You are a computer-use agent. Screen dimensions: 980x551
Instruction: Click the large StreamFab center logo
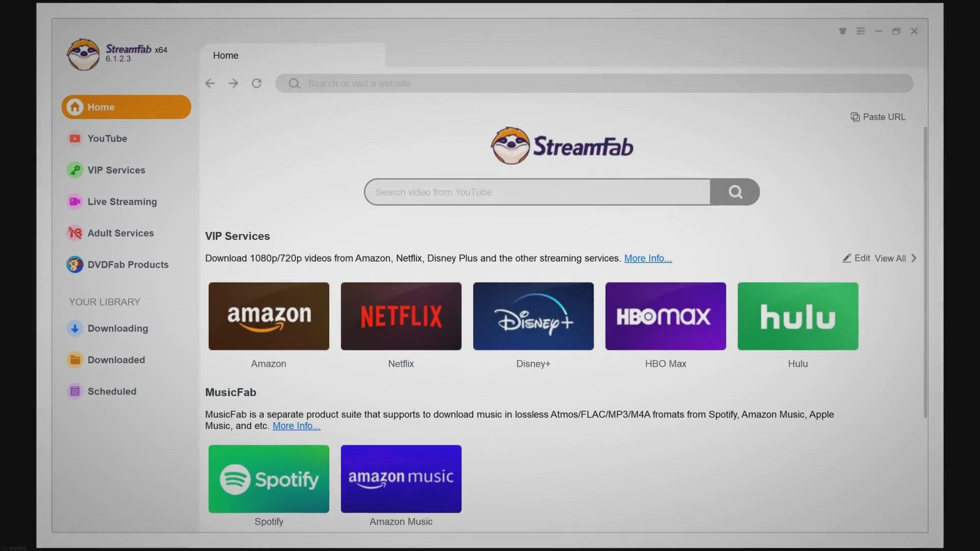coord(562,146)
